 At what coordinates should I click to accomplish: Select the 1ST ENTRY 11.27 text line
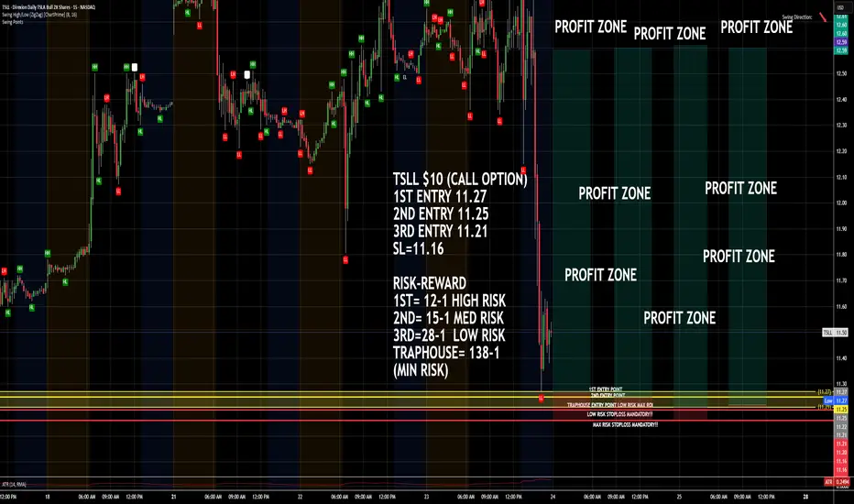[x=440, y=196]
